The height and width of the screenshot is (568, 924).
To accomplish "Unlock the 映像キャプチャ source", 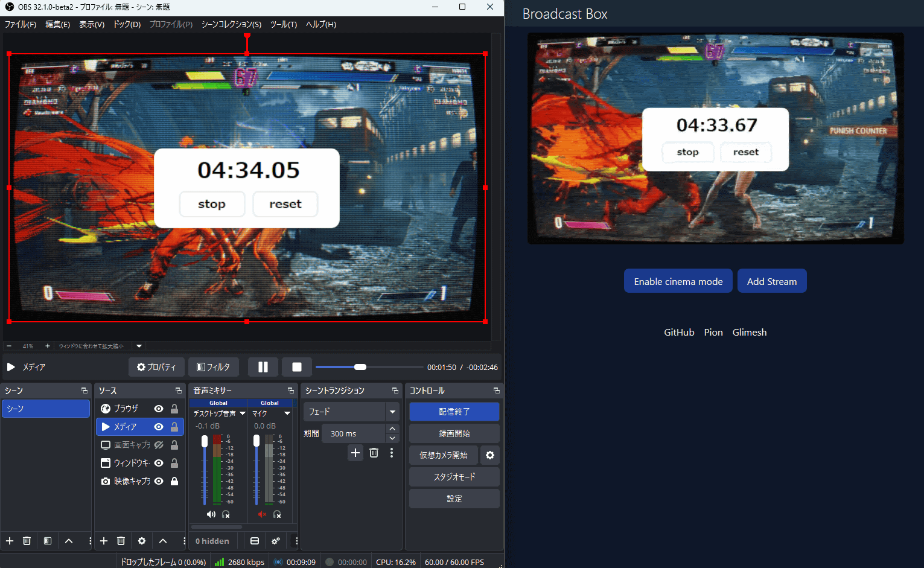I will 174,481.
